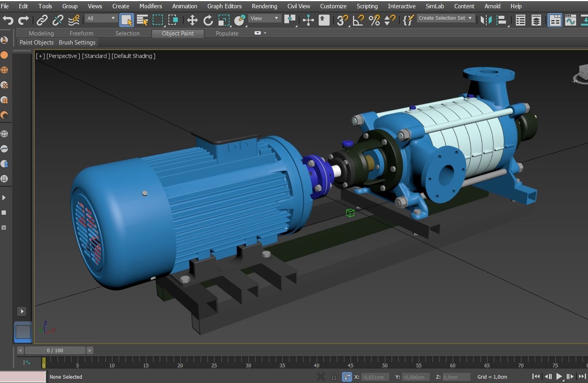Switch to the Brush Settings tab

pyautogui.click(x=77, y=42)
